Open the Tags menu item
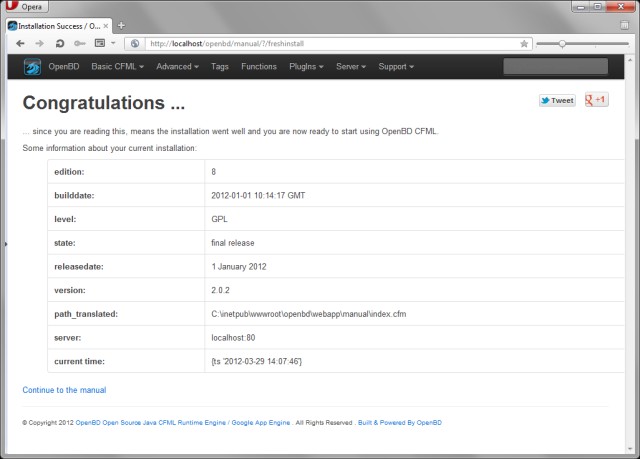Image resolution: width=640 pixels, height=459 pixels. pos(220,67)
